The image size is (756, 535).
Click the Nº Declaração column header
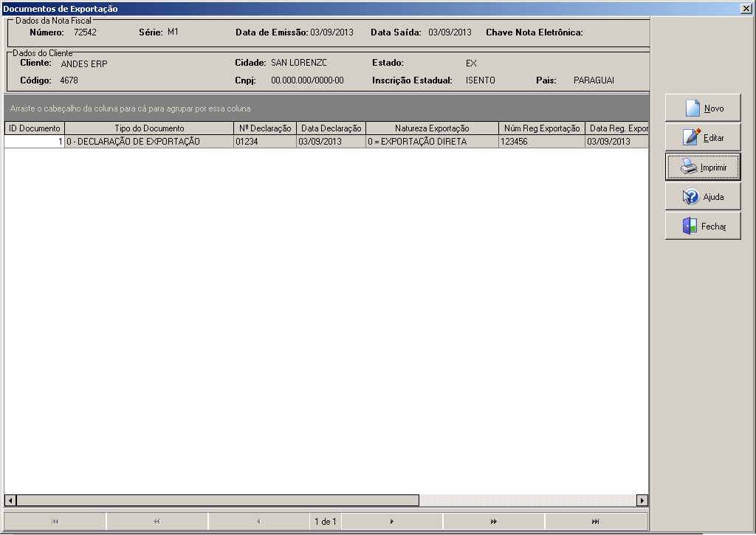click(265, 128)
